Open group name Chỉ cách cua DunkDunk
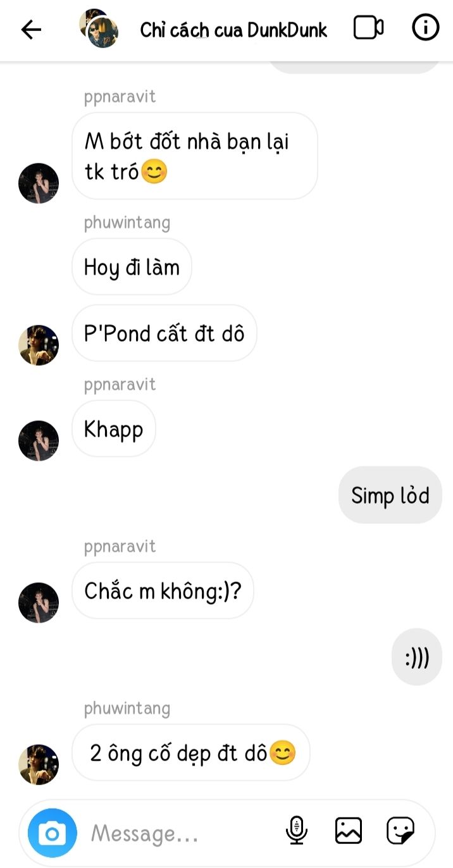The image size is (453, 868). click(233, 30)
